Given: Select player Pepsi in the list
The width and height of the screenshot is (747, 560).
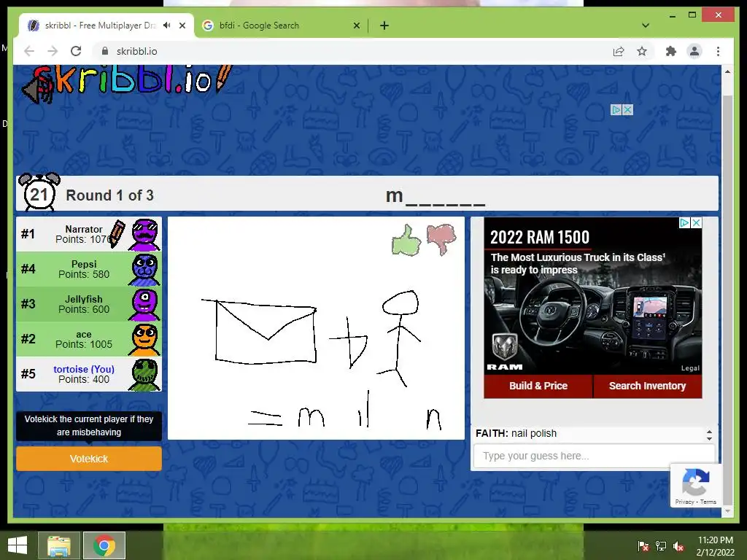Looking at the screenshot, I should [89, 269].
